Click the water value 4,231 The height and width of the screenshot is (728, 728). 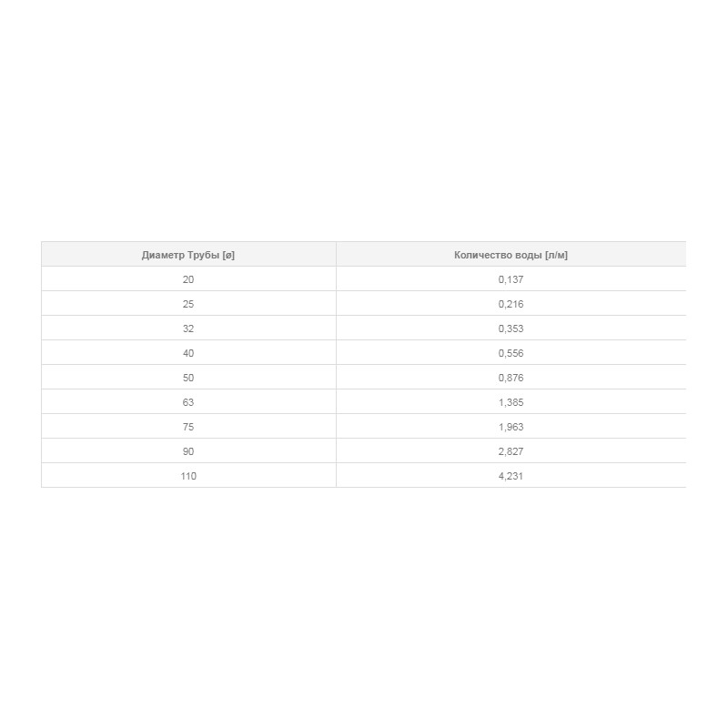click(x=511, y=476)
